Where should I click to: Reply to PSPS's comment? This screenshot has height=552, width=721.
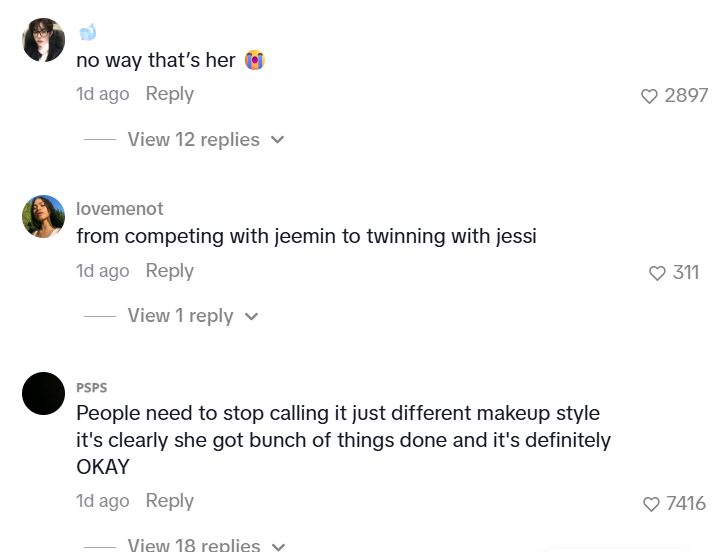pos(170,501)
